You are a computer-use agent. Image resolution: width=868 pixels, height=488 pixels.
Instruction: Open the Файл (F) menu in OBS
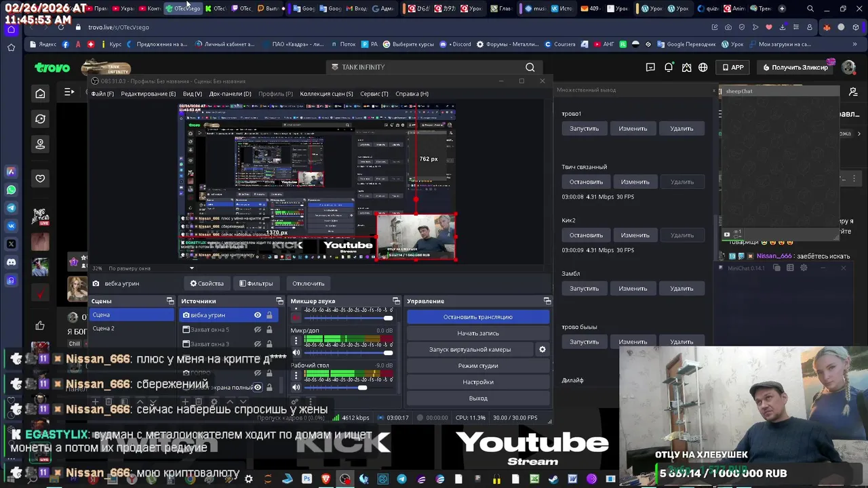102,94
